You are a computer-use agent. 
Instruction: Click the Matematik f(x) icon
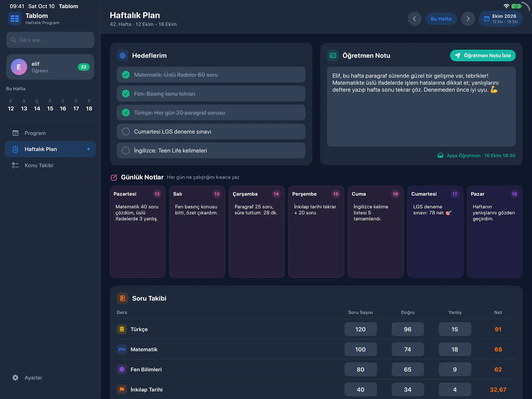[x=122, y=349]
